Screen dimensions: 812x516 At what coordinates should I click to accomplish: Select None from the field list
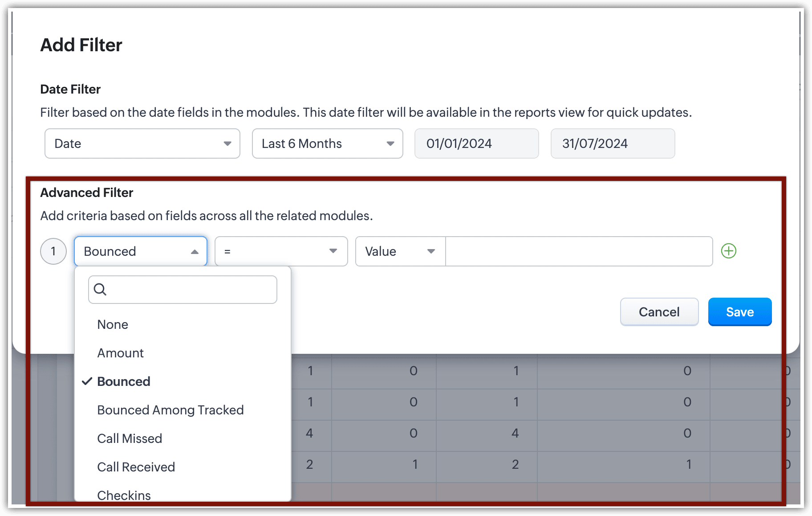coord(113,324)
